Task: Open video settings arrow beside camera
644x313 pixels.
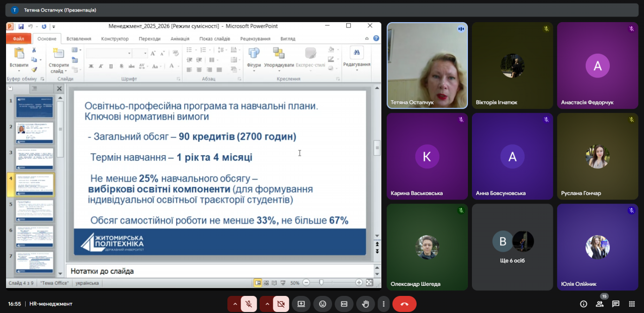Action: pyautogui.click(x=267, y=304)
